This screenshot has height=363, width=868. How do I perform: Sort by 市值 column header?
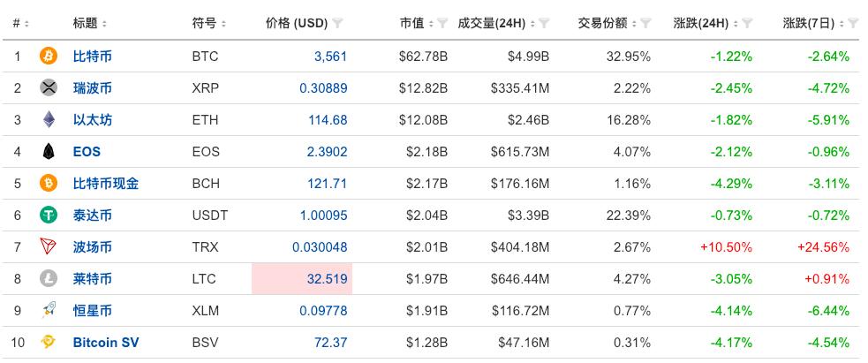tap(417, 23)
